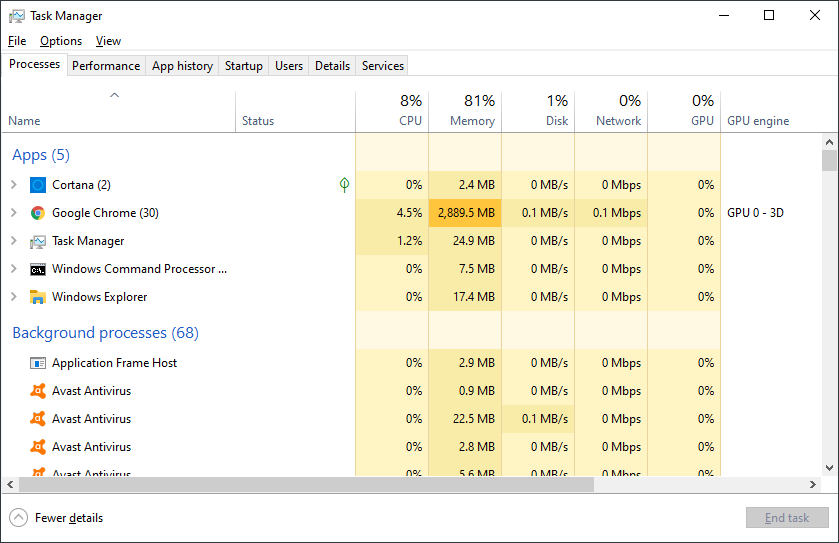Click Avast's 0.1 MB/s disk cell
Viewport: 839px width, 543px height.
point(538,419)
